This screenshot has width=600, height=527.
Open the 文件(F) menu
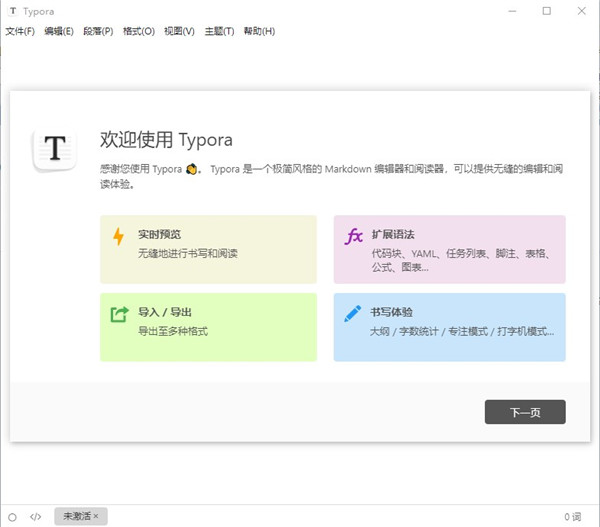(x=20, y=32)
